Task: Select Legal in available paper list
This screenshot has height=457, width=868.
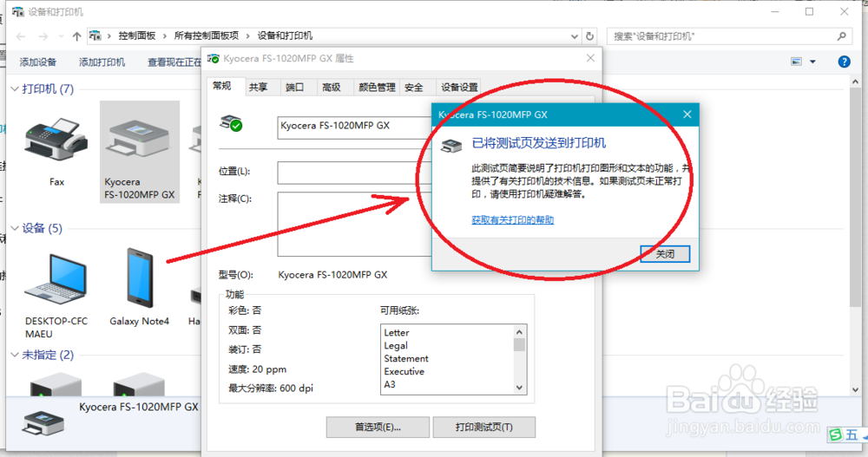Action: pos(396,346)
